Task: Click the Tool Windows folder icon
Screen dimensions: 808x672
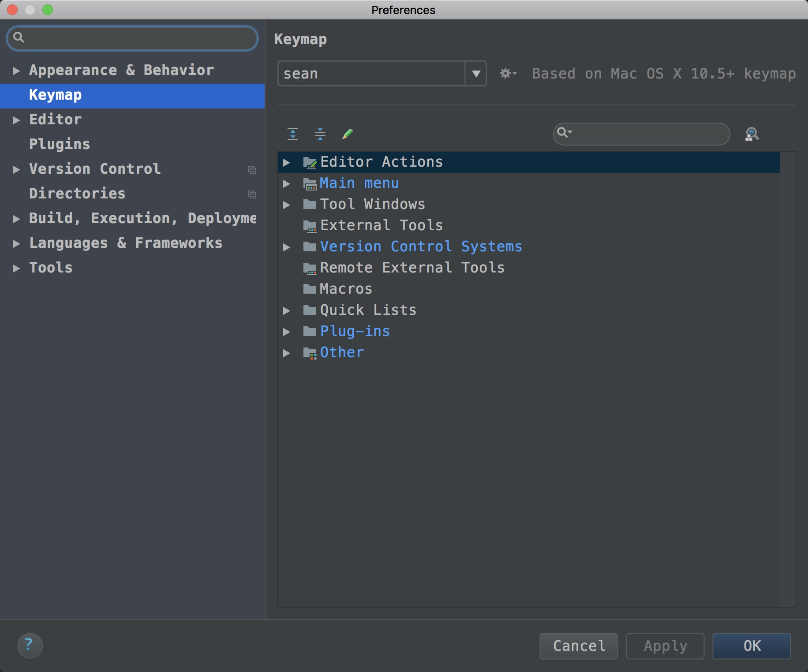Action: click(310, 204)
